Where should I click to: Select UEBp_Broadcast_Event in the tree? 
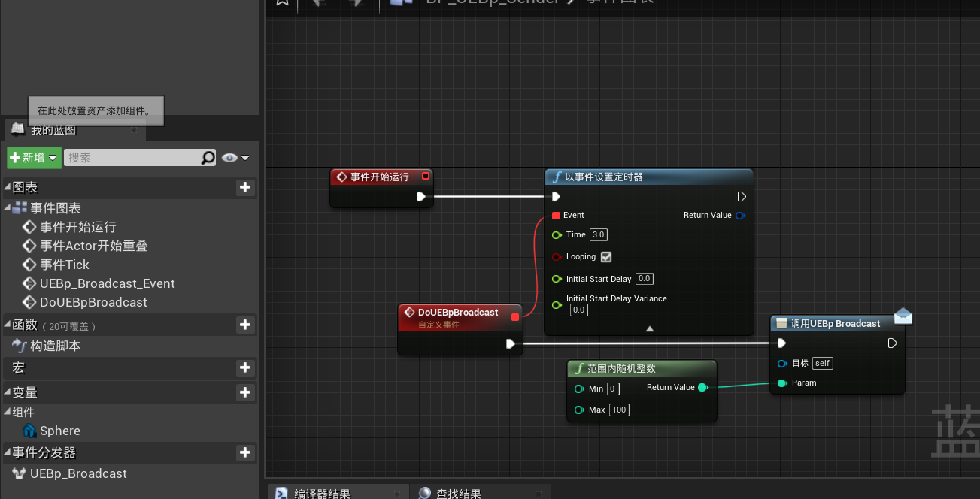tap(108, 283)
